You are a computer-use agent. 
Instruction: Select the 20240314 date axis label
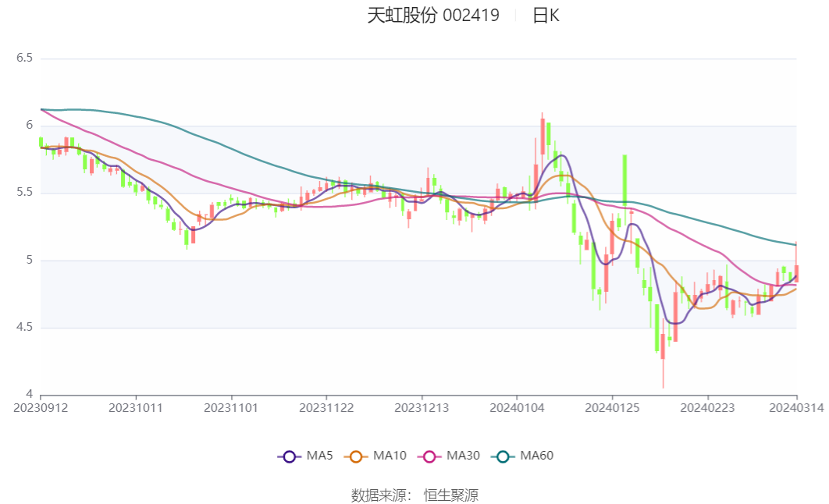point(796,408)
